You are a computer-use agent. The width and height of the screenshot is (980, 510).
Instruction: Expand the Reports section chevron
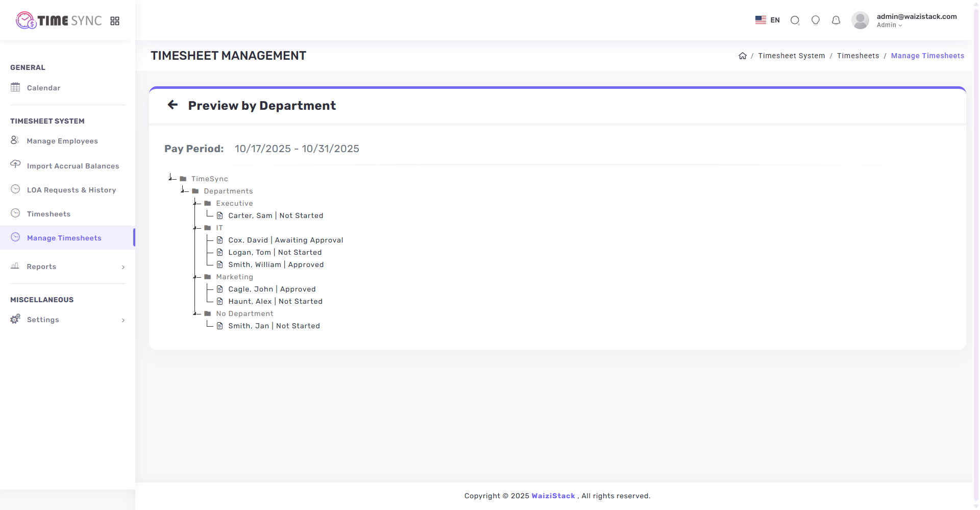point(122,267)
